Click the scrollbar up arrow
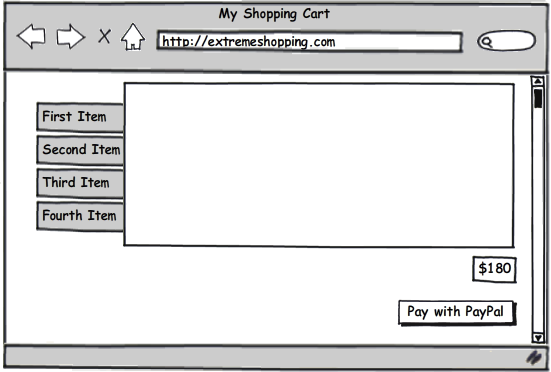Image resolution: width=551 pixels, height=372 pixels. point(538,81)
